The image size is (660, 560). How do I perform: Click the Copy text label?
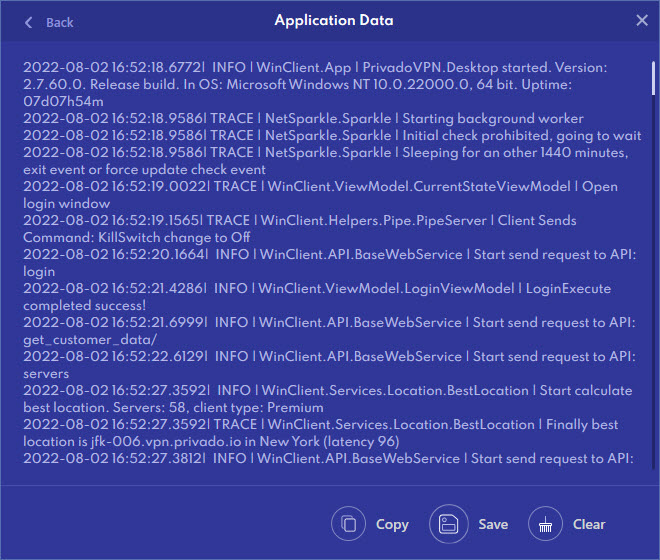tap(392, 525)
